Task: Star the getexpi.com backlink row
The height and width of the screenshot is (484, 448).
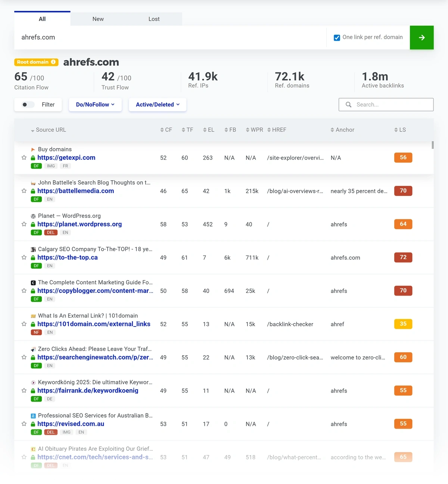Action: coord(24,157)
